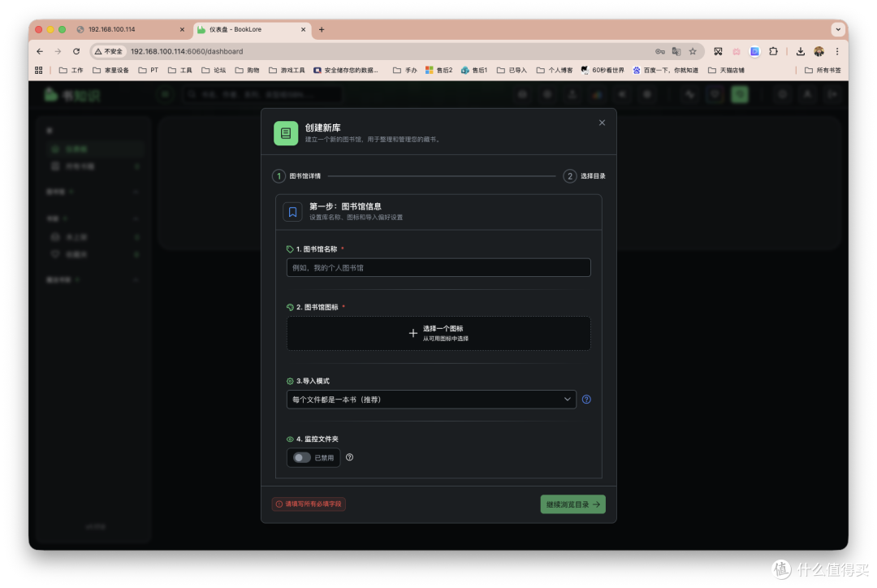Open the 所有书签 folder

click(823, 71)
